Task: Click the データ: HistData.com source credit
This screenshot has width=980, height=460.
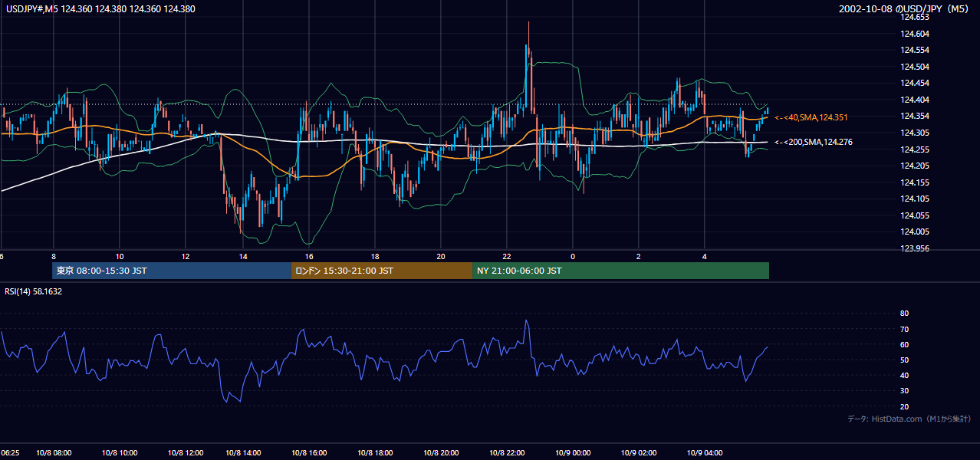Action: (909, 419)
